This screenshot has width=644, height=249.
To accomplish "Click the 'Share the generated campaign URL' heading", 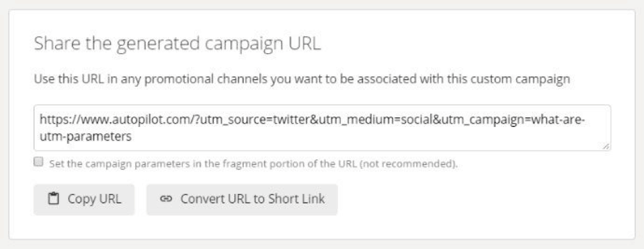I will pyautogui.click(x=177, y=44).
